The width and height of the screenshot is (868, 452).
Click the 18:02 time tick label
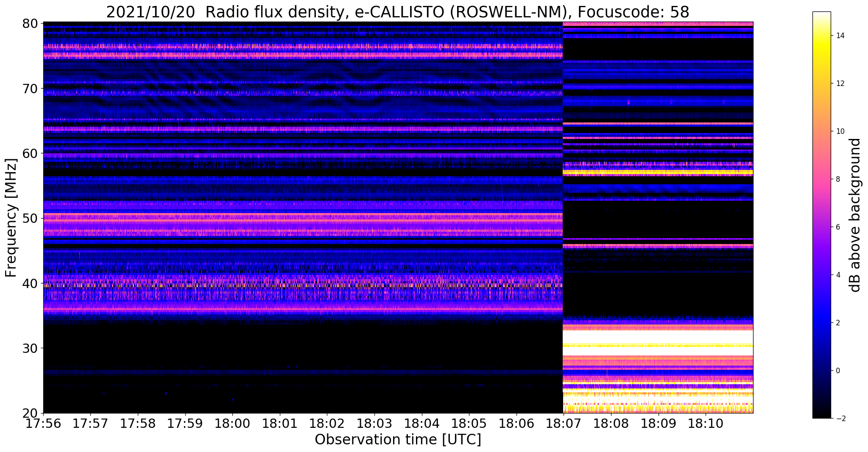327,424
